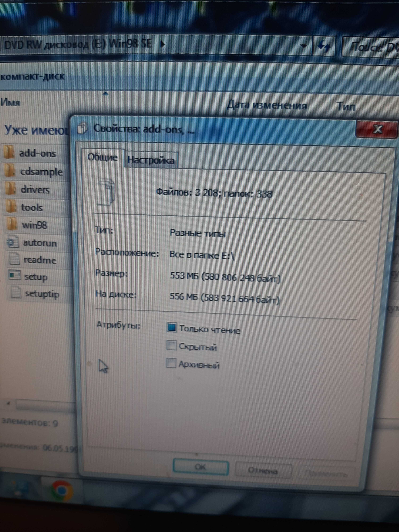The width and height of the screenshot is (399, 532).
Task: Expand the breadcrumb arrow after Win98 SE
Action: (162, 44)
